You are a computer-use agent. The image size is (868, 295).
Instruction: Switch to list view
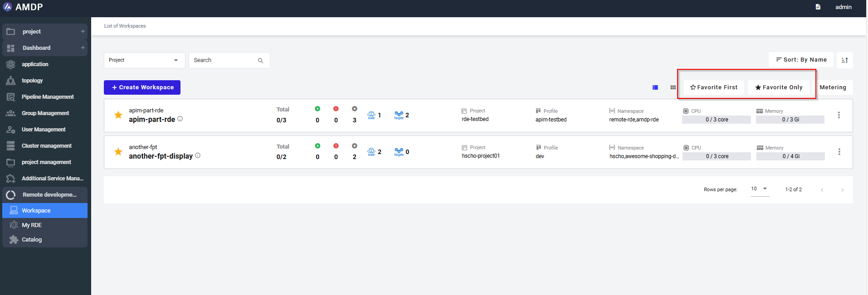[x=655, y=87]
